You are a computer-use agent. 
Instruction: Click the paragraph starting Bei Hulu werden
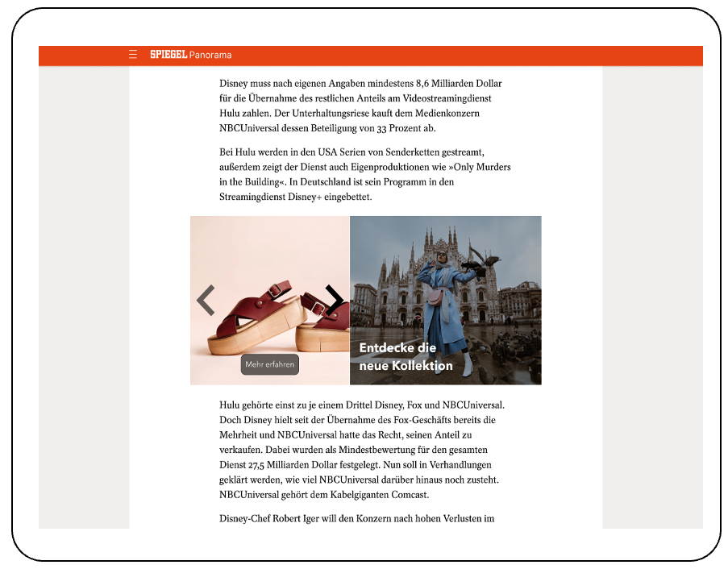pos(364,174)
